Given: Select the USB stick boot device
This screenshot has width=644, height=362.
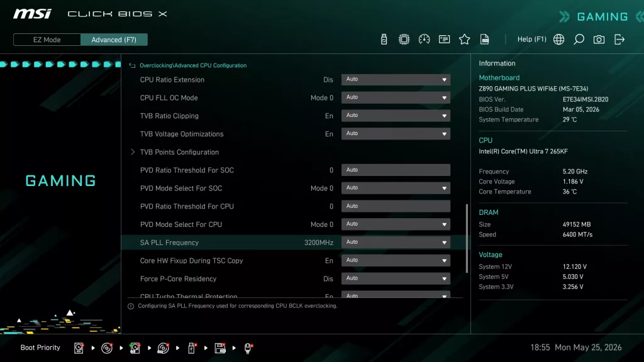Looking at the screenshot, I should tap(191, 348).
